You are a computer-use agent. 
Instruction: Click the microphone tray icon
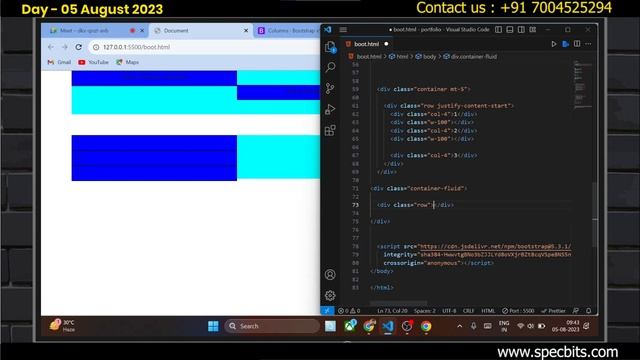point(473,326)
